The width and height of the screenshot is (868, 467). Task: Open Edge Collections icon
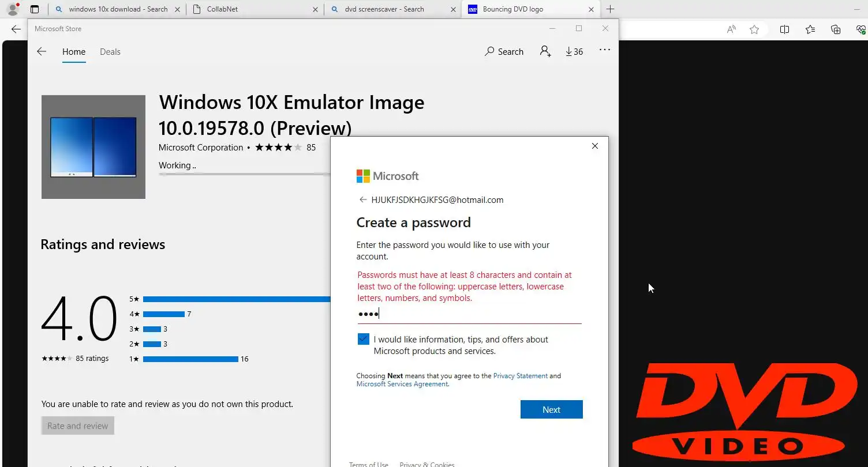coord(836,29)
